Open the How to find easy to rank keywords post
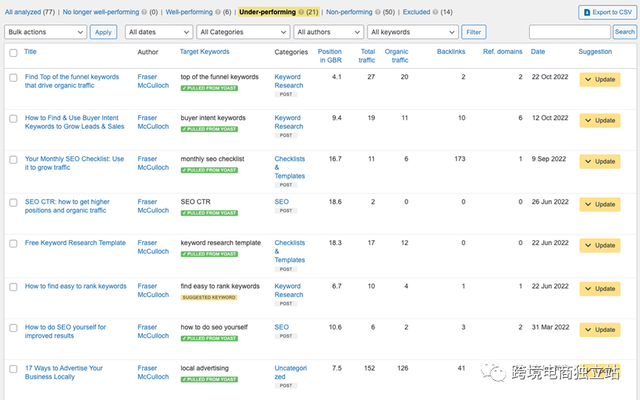Screen dimensions: 640x400 [x=76, y=286]
